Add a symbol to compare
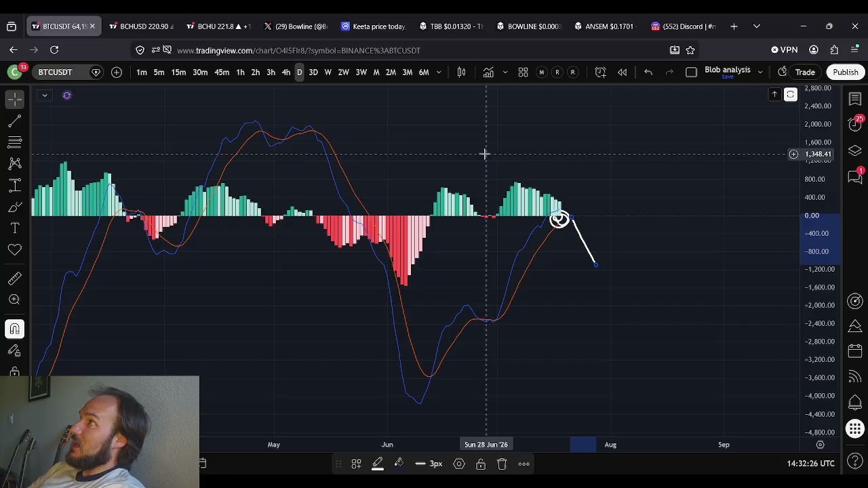Viewport: 868px width, 488px height. (x=117, y=73)
